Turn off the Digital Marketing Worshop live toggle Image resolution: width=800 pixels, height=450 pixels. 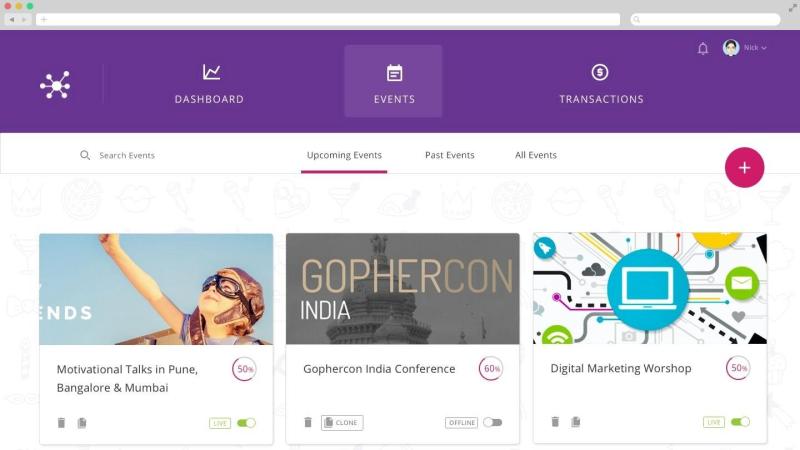[x=740, y=422]
